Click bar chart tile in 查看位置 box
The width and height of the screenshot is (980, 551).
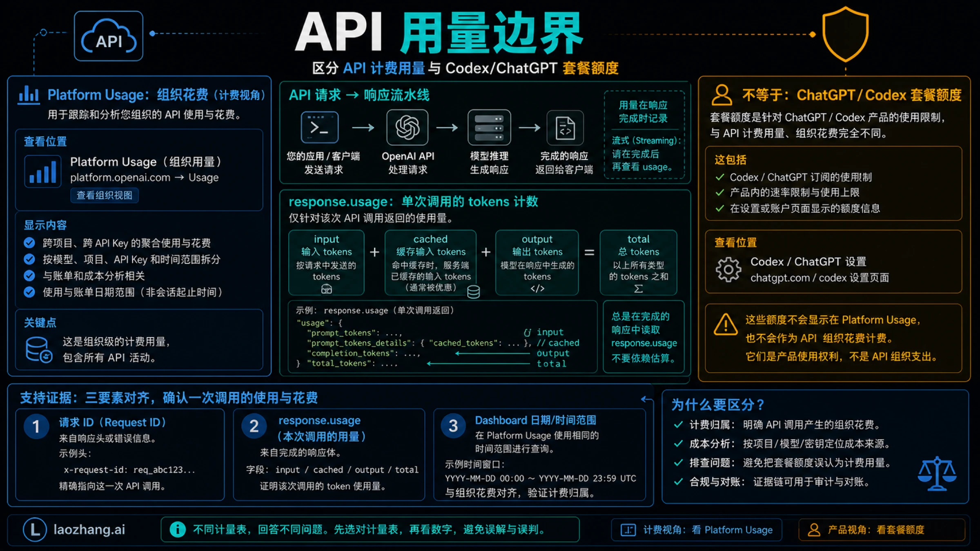[x=43, y=171]
